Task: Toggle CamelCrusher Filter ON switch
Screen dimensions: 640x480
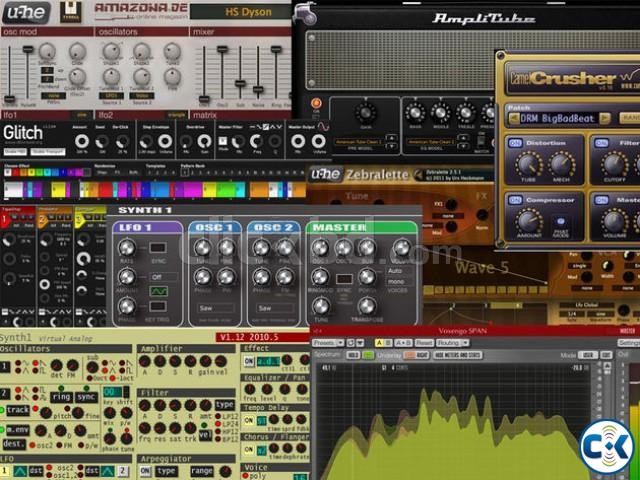Action: pyautogui.click(x=601, y=143)
